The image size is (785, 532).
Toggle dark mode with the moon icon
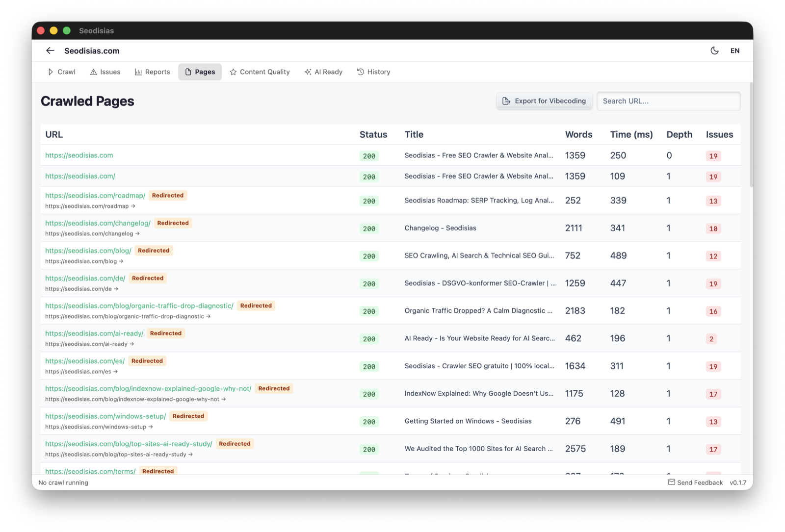pyautogui.click(x=714, y=51)
